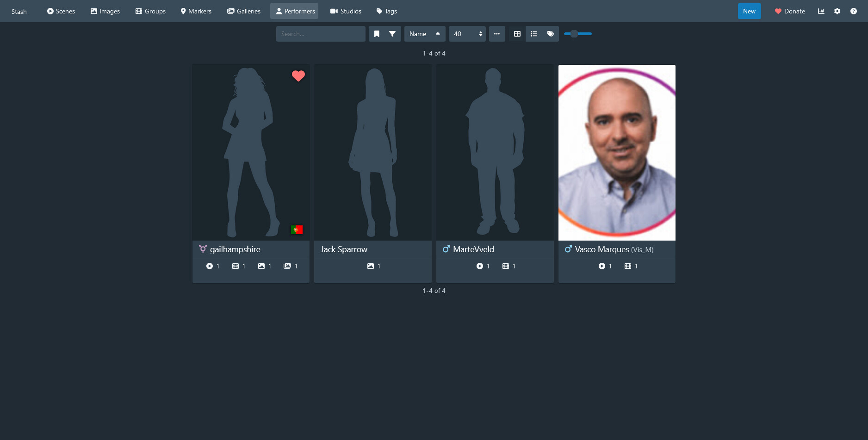Click the Vasco Marques name link

pos(602,249)
